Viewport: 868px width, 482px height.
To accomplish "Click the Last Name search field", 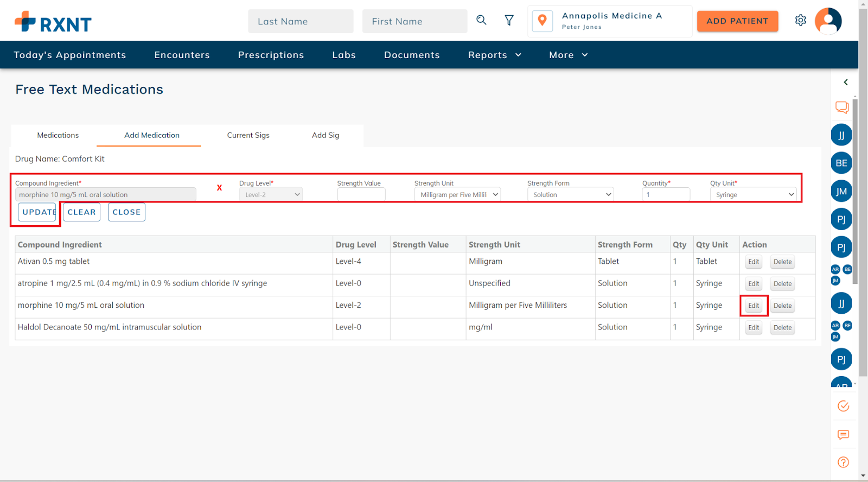I will [301, 21].
